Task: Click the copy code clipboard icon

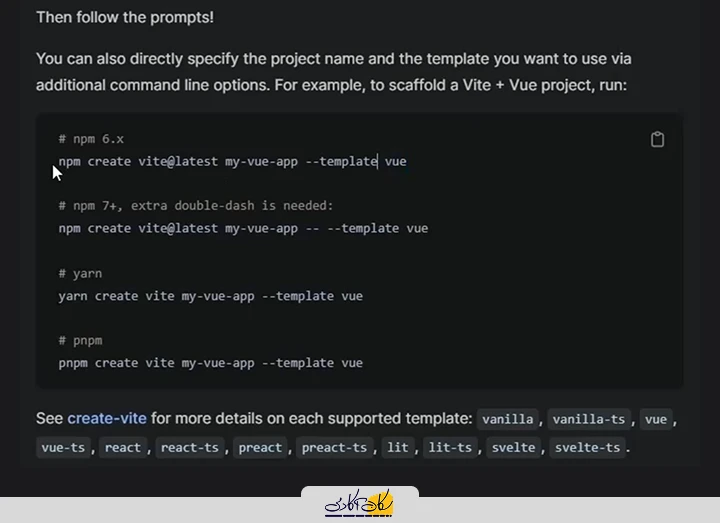Action: click(657, 139)
